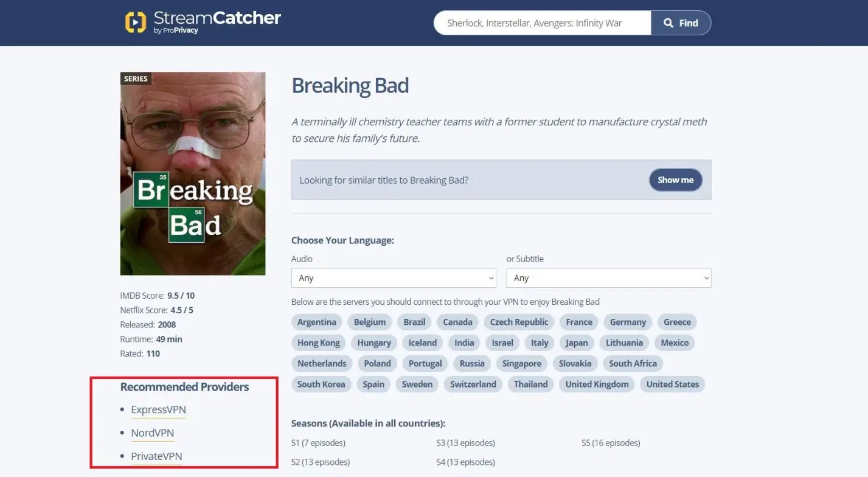Open the PrivateVPN provider link
Screen dimensions: 868x477
point(156,456)
